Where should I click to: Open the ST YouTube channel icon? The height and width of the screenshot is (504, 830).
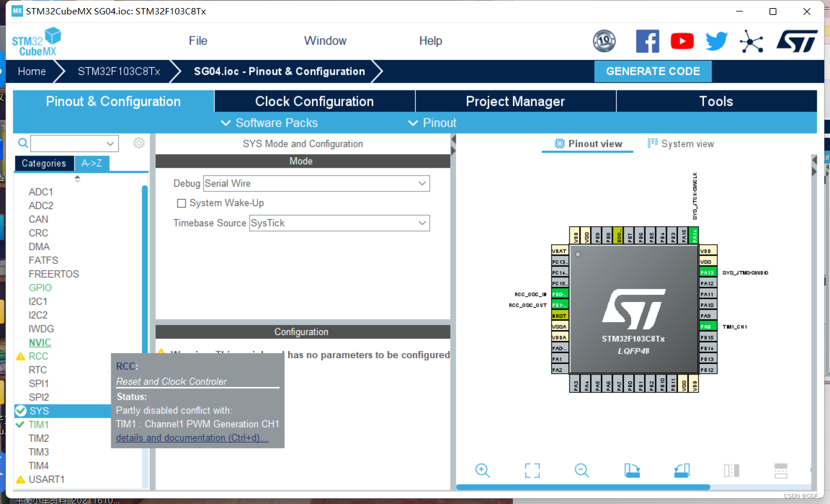(682, 41)
